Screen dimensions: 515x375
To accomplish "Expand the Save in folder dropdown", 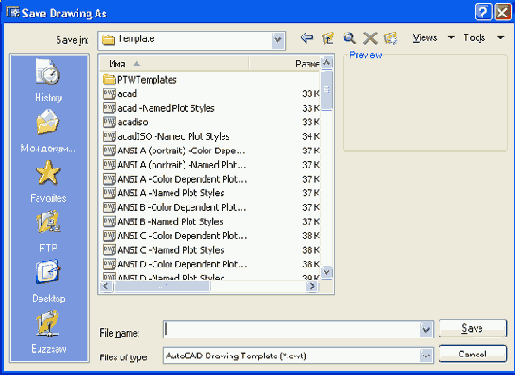I will [x=278, y=40].
